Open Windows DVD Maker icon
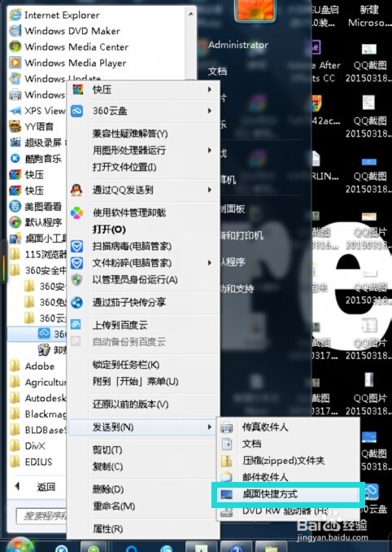392x552 pixels. pos(15,31)
